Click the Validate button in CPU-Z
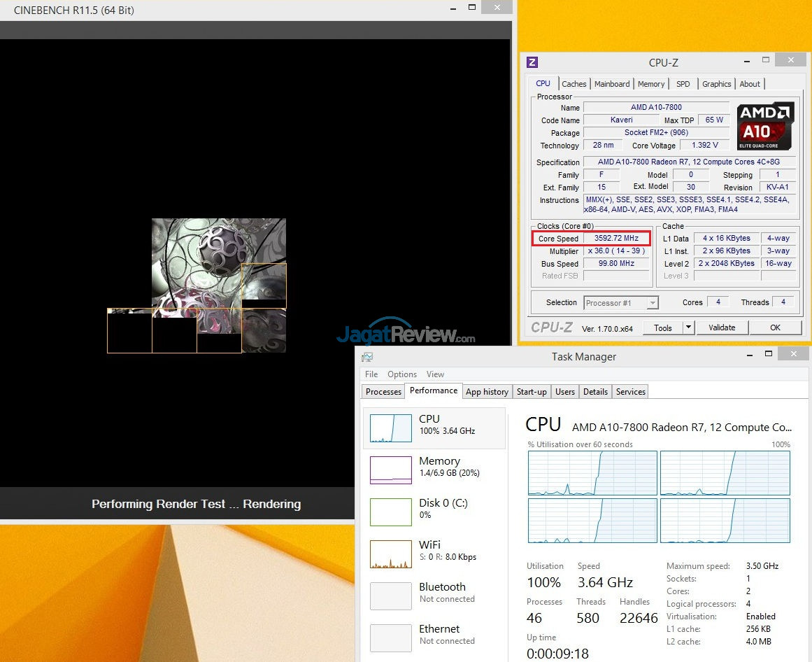812x662 pixels. click(x=722, y=328)
